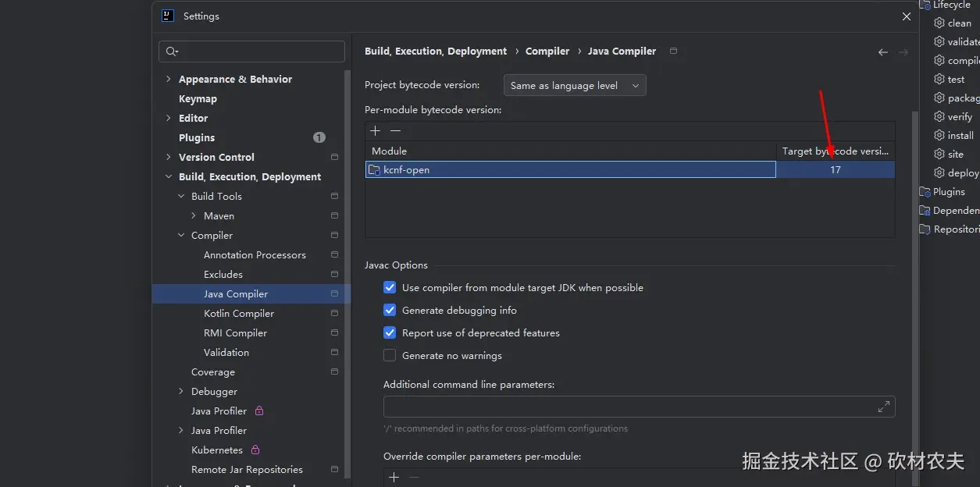This screenshot has height=487, width=980.
Task: Click the settings search field
Action: coord(252,52)
